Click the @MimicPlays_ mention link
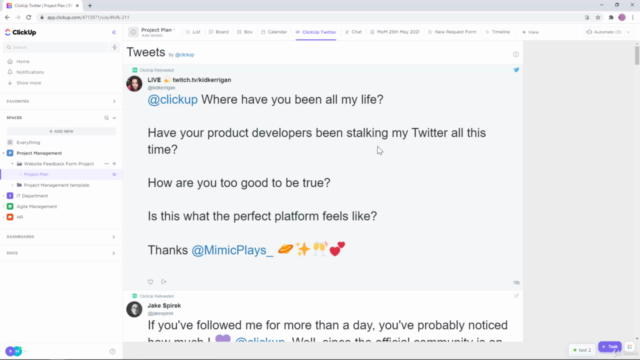640x360 pixels. 232,250
